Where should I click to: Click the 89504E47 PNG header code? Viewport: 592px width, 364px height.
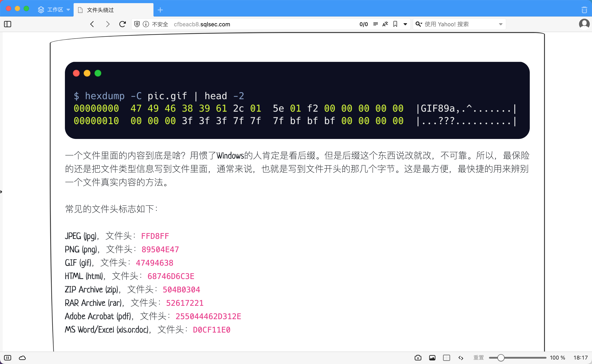[x=160, y=249]
